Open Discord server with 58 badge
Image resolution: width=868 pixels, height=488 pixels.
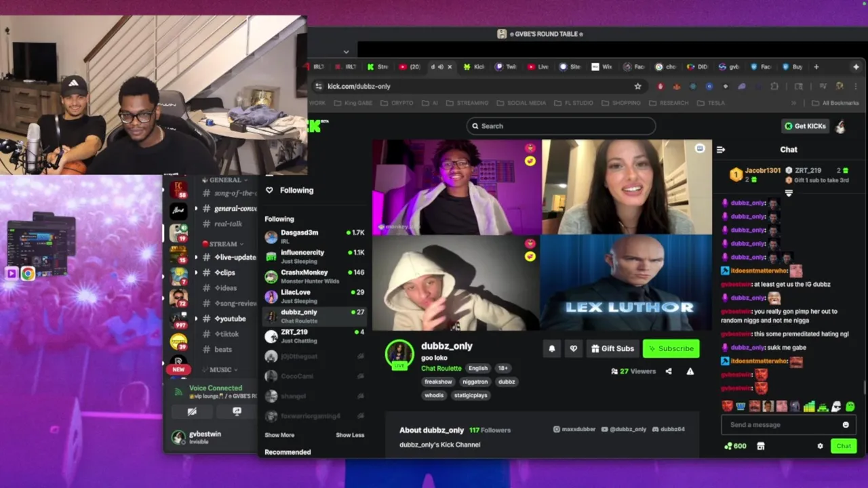(178, 189)
